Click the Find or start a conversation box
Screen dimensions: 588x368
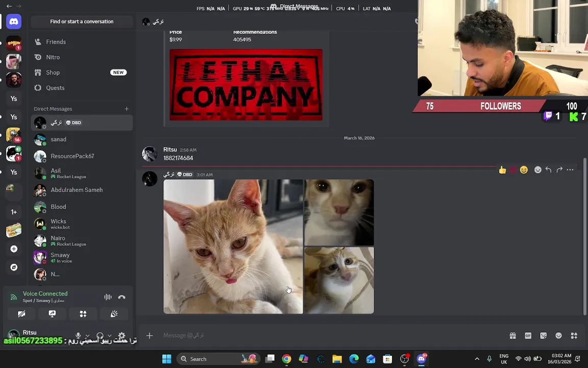(x=82, y=21)
